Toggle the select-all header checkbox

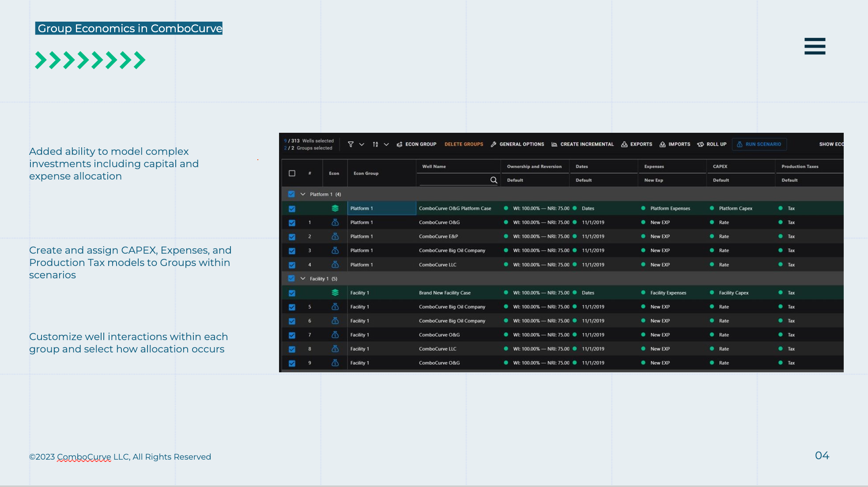point(292,173)
